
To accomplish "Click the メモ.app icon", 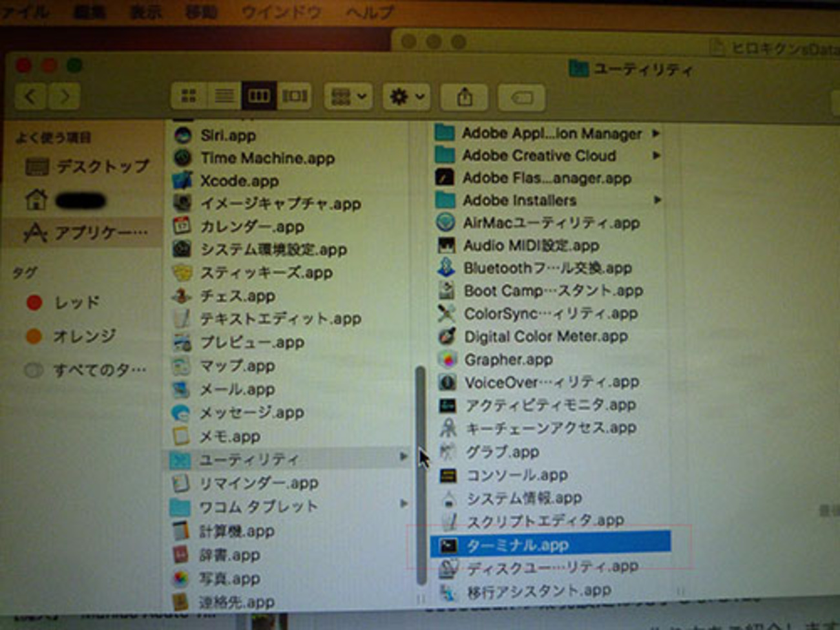I will point(182,436).
